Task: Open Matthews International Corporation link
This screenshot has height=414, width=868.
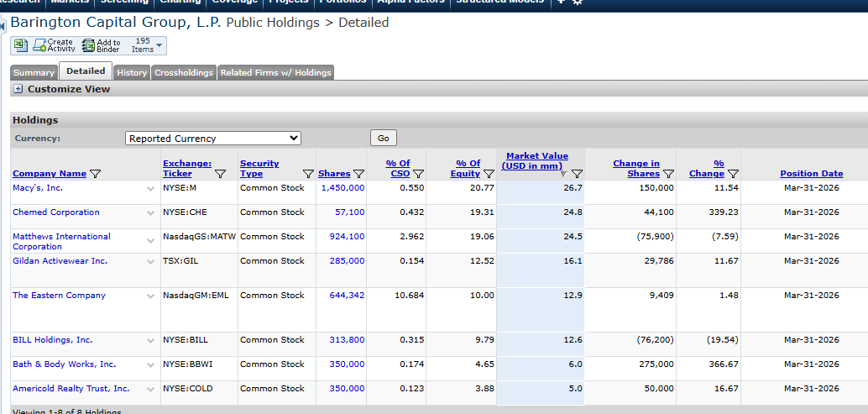Action: pyautogui.click(x=61, y=241)
